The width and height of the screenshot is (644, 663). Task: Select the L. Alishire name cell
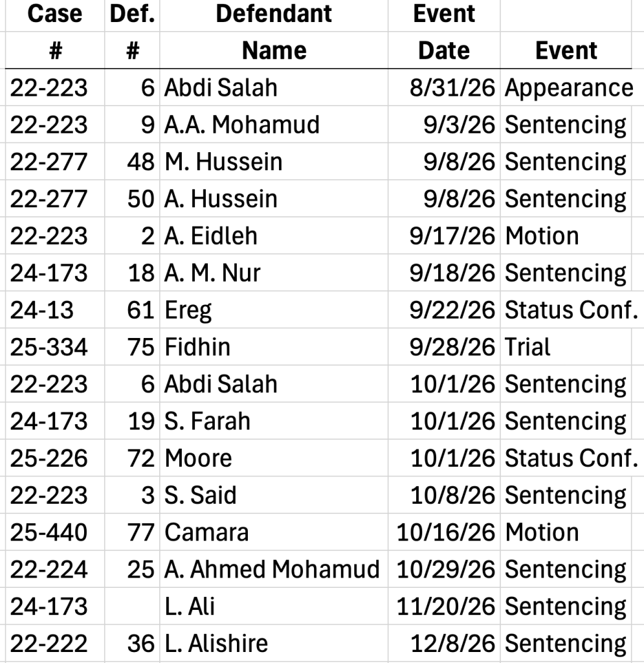274,643
